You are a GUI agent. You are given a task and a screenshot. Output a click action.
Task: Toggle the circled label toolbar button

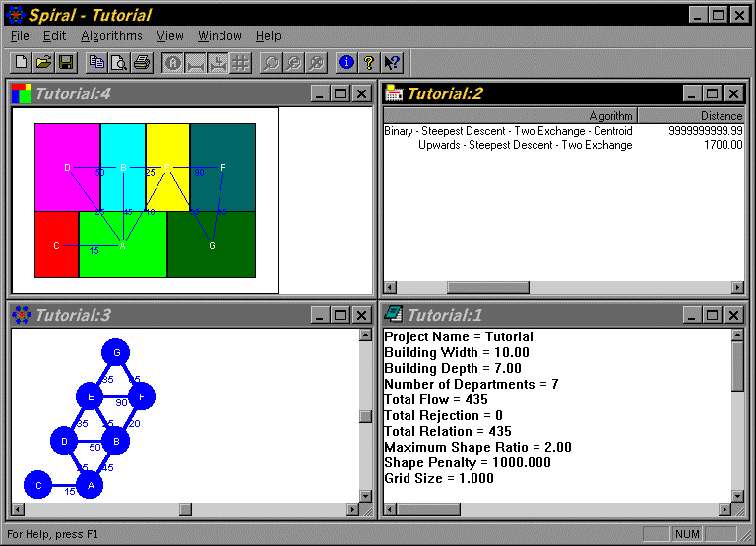click(172, 62)
